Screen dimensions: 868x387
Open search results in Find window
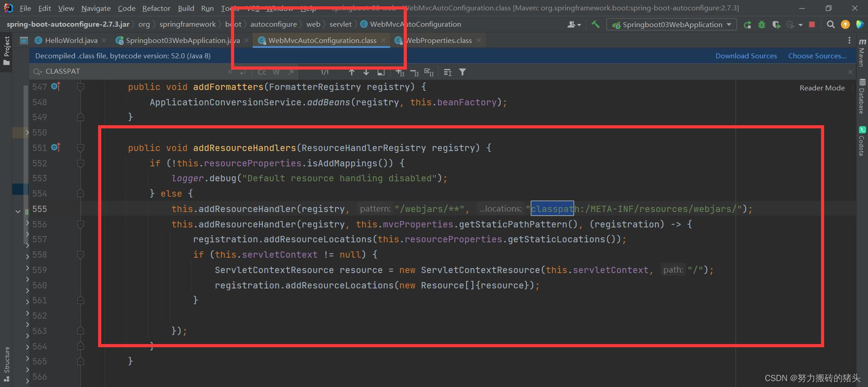[x=381, y=72]
